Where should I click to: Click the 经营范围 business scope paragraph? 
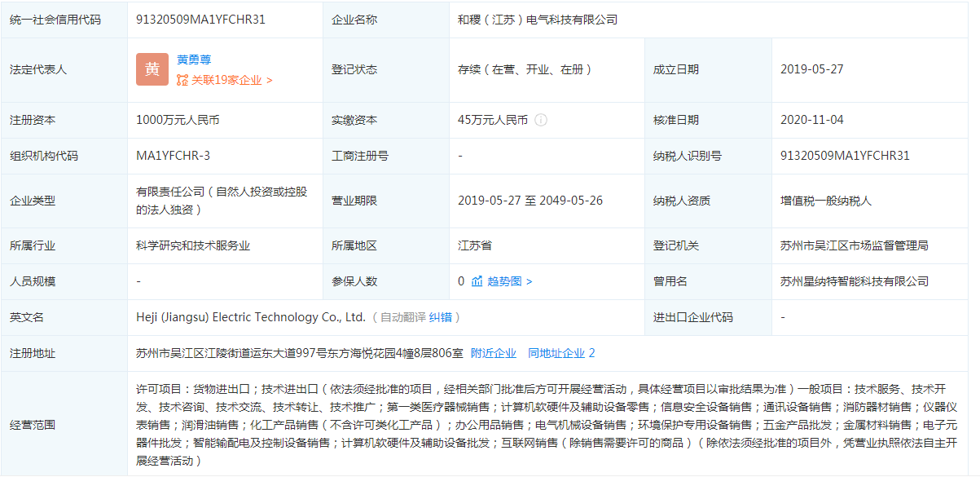tap(546, 425)
